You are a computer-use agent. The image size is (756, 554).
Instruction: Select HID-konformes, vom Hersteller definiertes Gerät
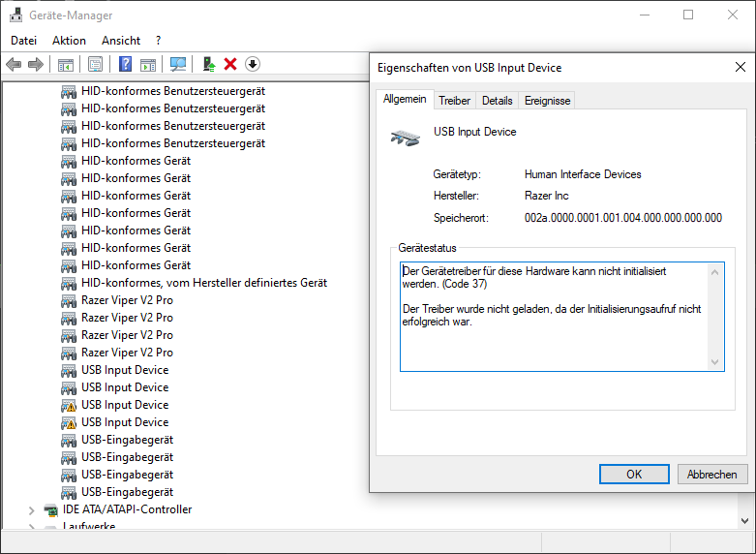pos(204,283)
